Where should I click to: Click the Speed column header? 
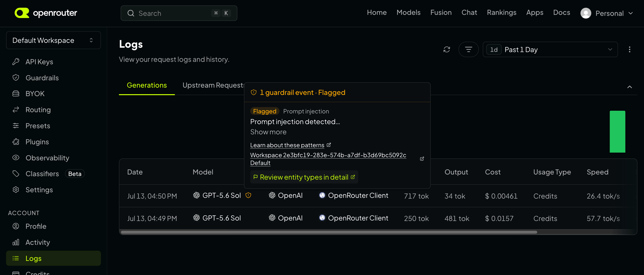598,172
